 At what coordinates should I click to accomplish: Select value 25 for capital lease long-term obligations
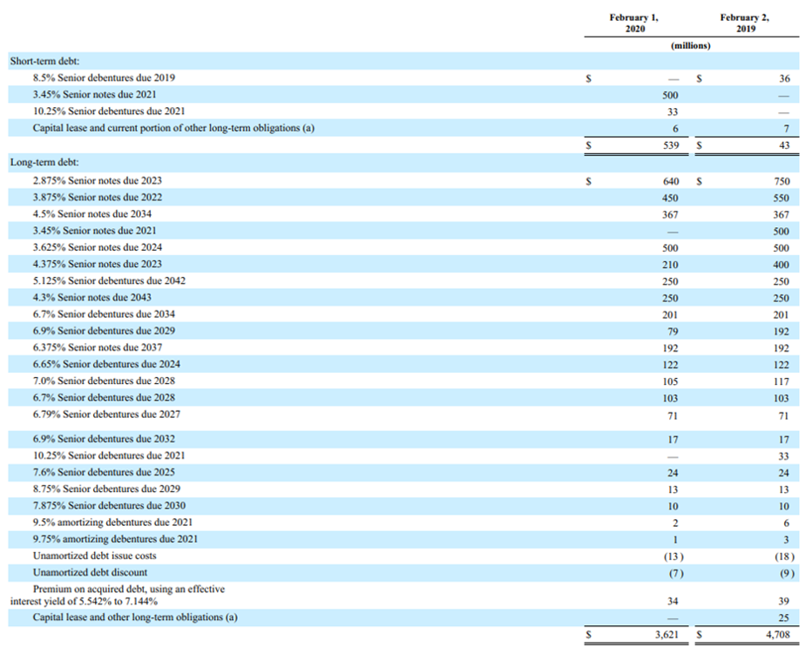[x=783, y=617]
